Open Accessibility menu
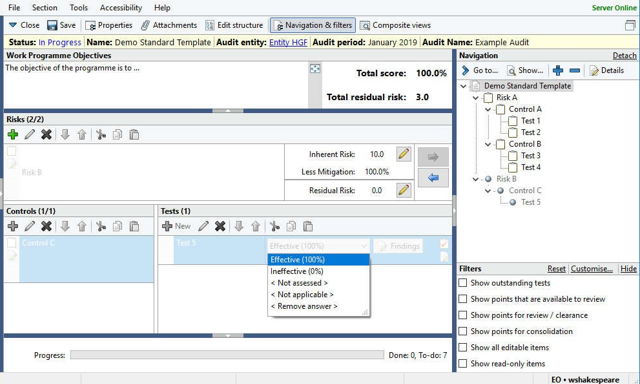The image size is (640, 384). click(x=121, y=7)
